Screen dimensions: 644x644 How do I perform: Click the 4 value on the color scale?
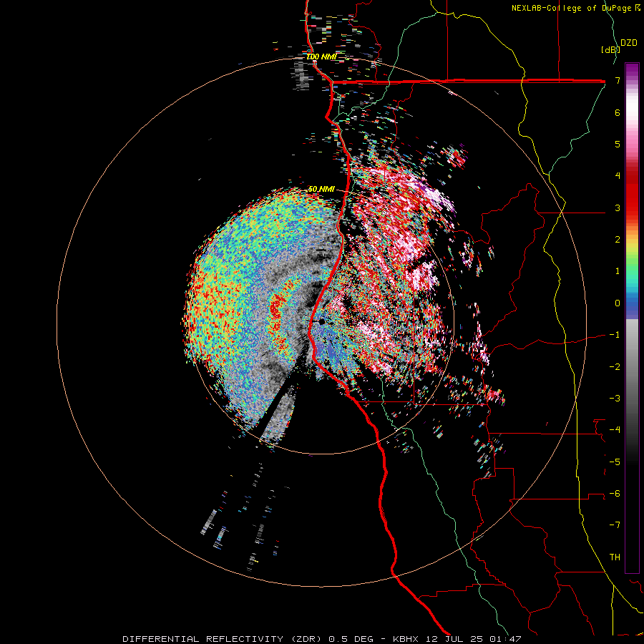point(618,176)
